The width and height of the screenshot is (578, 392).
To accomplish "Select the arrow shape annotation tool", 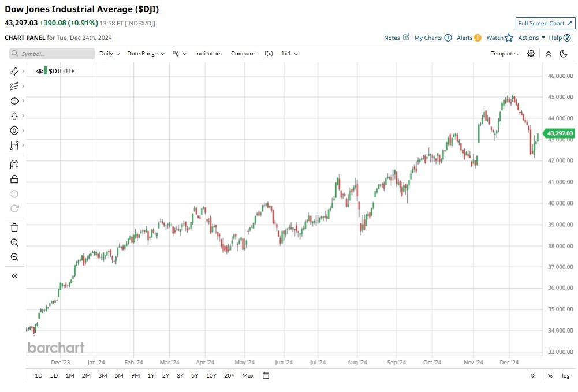I will click(x=14, y=116).
